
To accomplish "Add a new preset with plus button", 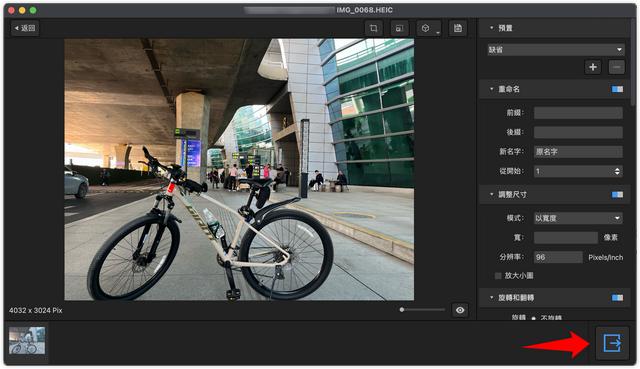I will 593,67.
